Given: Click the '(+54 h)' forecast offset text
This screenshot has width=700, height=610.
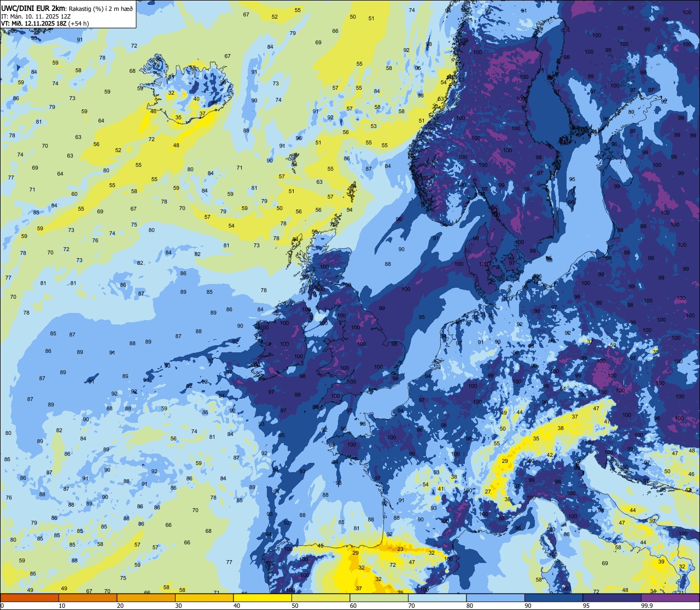Looking at the screenshot, I should pos(79,24).
